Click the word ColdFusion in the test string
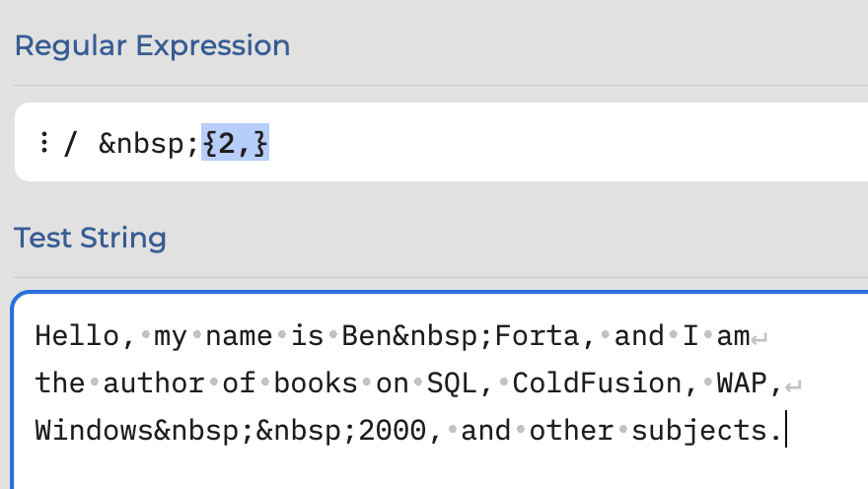Viewport: 868px width, 489px height. coord(597,384)
